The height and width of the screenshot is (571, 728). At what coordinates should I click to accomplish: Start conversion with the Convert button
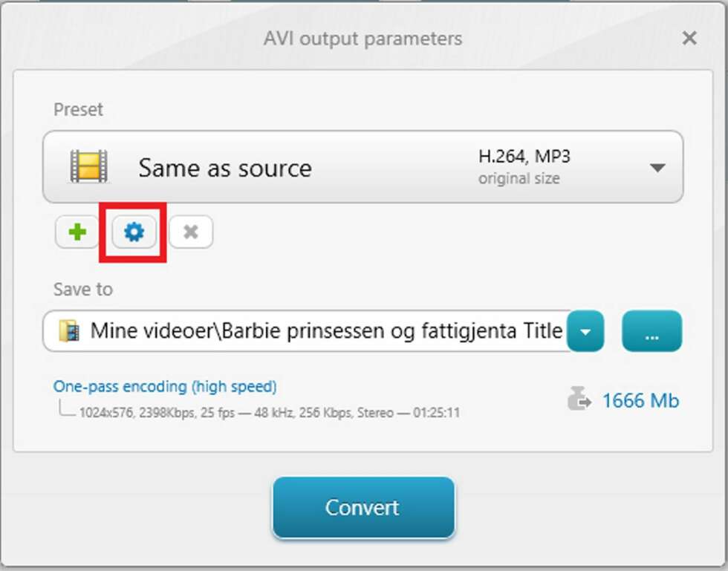[363, 507]
